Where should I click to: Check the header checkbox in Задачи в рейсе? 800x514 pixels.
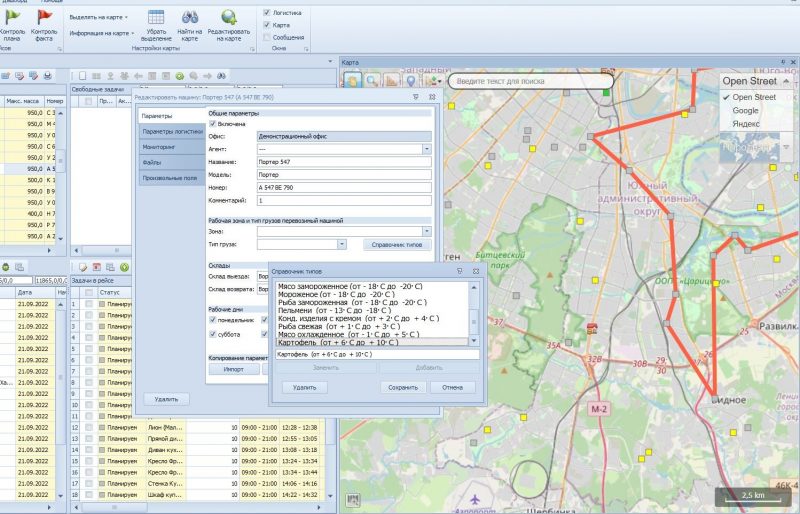[x=89, y=292]
